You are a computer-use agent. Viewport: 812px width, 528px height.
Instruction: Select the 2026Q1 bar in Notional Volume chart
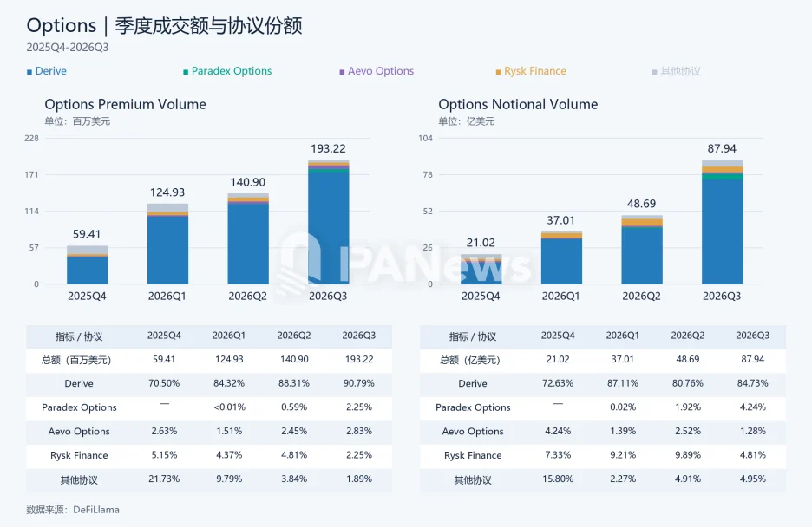(x=561, y=257)
